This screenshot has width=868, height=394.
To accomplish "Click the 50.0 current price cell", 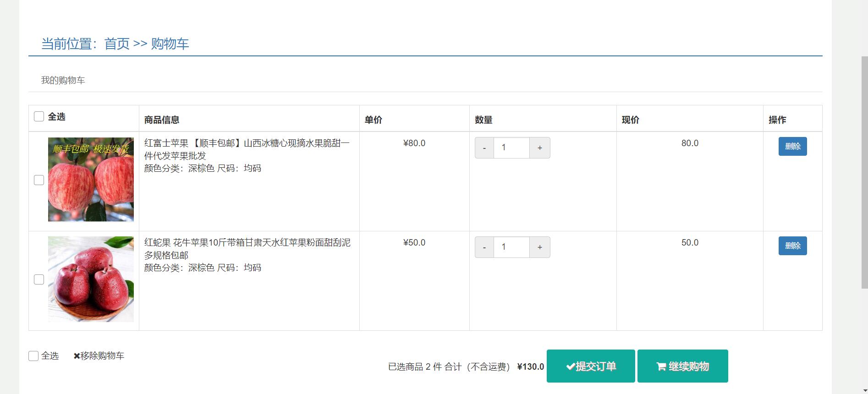I will (x=690, y=243).
